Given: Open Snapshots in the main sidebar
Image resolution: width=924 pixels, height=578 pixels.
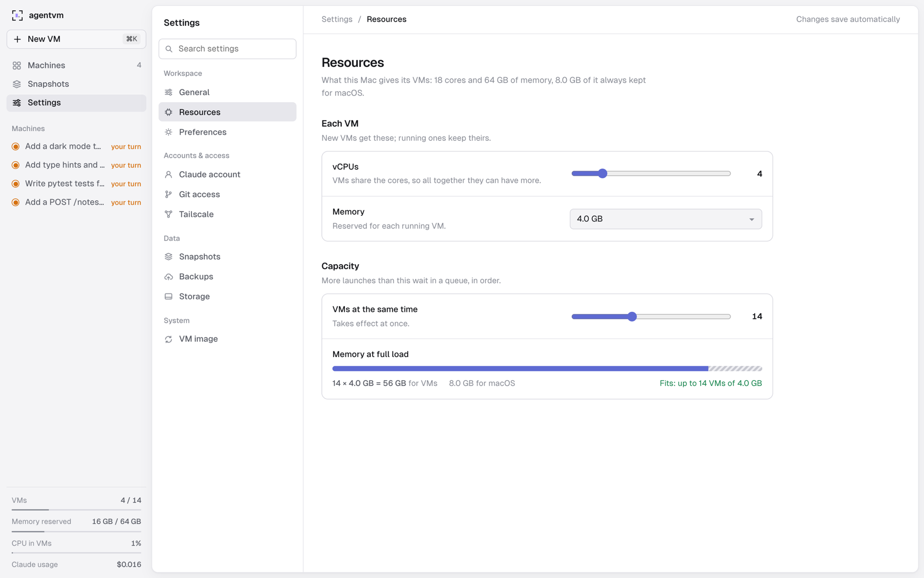Looking at the screenshot, I should point(76,84).
